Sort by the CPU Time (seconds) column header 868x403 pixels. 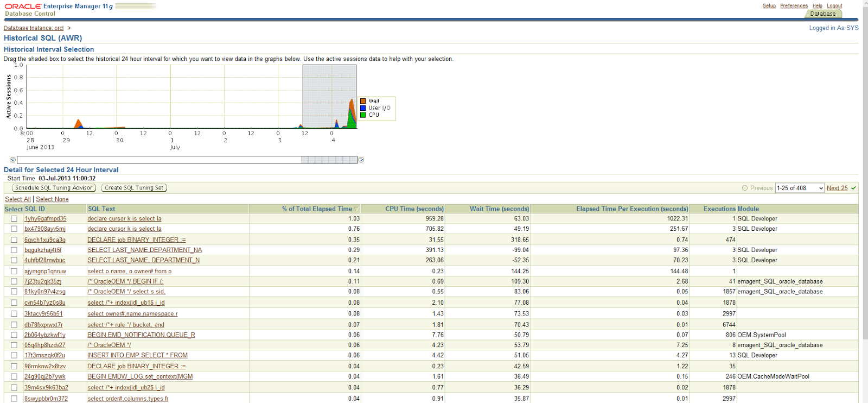414,209
